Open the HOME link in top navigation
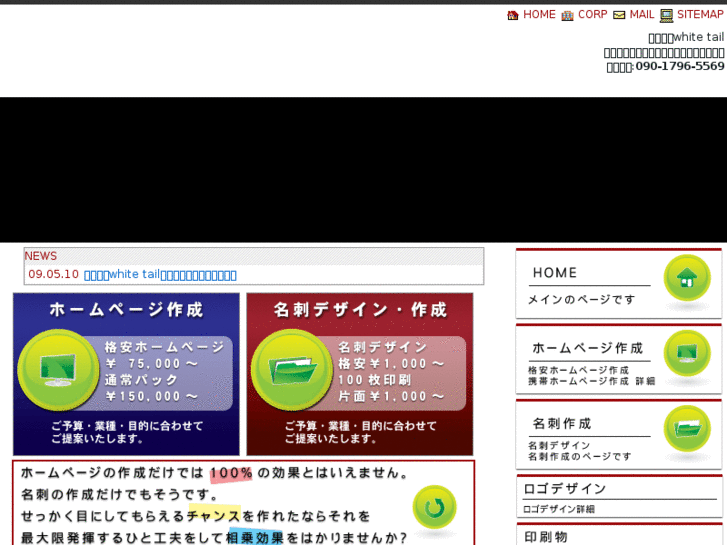 coord(539,14)
